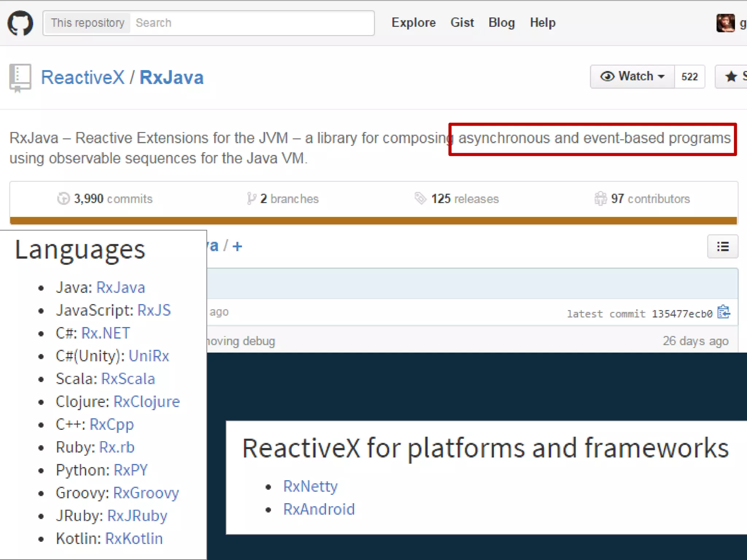Click the 522 watchers count
Viewport: 747px width, 560px height.
point(689,77)
